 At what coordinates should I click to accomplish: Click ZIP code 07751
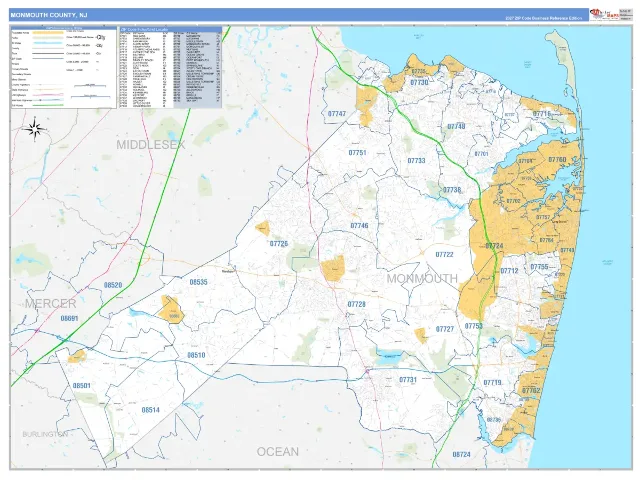tap(357, 153)
